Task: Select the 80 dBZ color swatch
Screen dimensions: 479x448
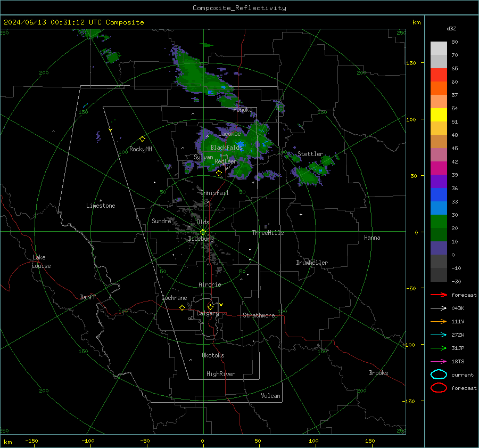Action: (439, 48)
